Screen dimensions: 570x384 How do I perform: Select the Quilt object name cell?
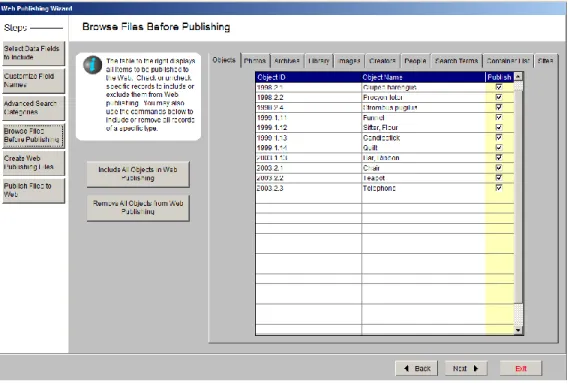424,148
